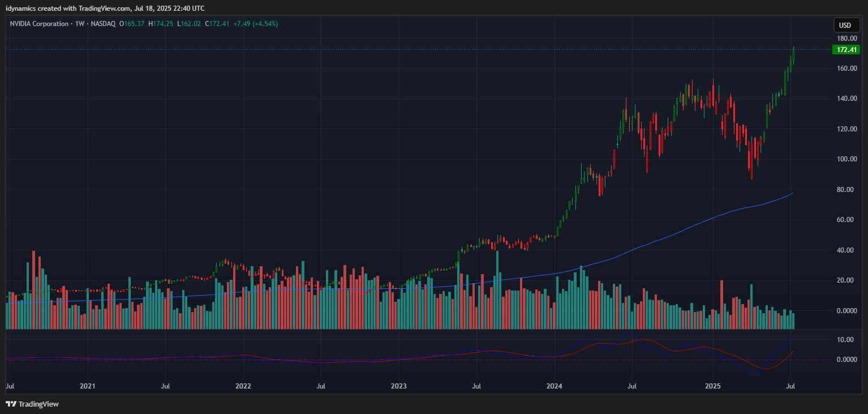The image size is (868, 414).
Task: Click the final Jul label after 2025
Action: tap(791, 386)
